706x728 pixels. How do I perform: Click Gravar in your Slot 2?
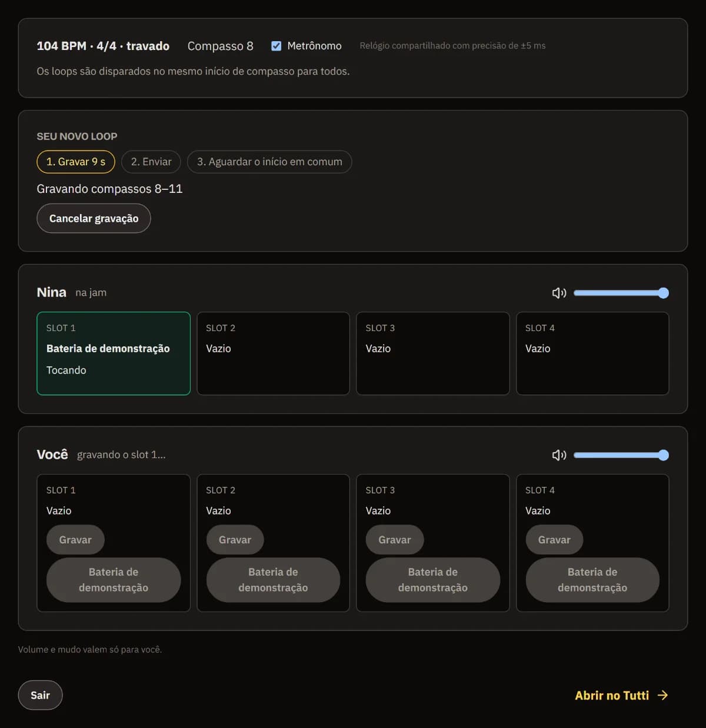pyautogui.click(x=235, y=540)
